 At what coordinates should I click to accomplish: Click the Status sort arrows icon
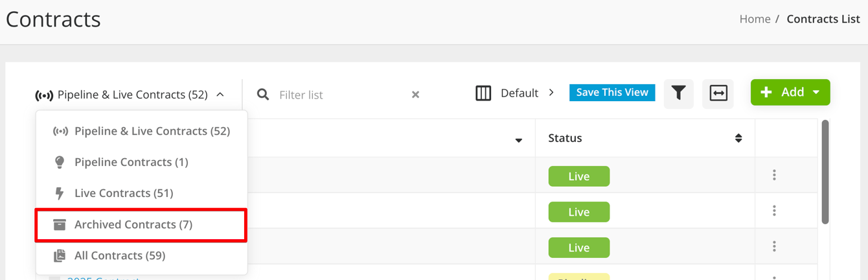coord(738,138)
